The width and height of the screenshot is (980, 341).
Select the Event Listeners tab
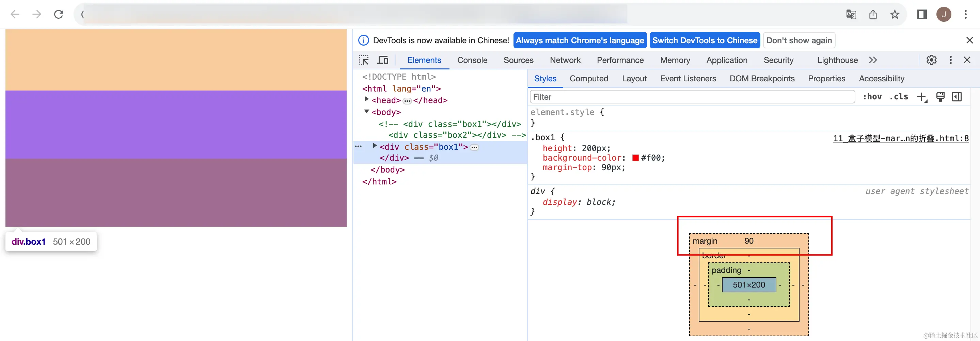point(688,79)
